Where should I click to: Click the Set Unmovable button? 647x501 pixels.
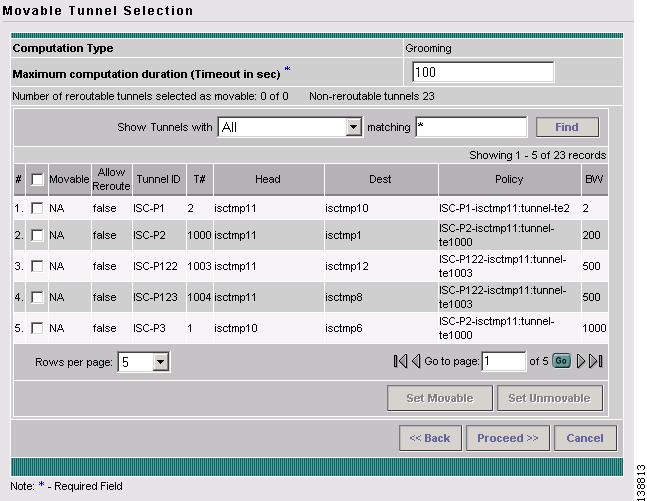[549, 398]
